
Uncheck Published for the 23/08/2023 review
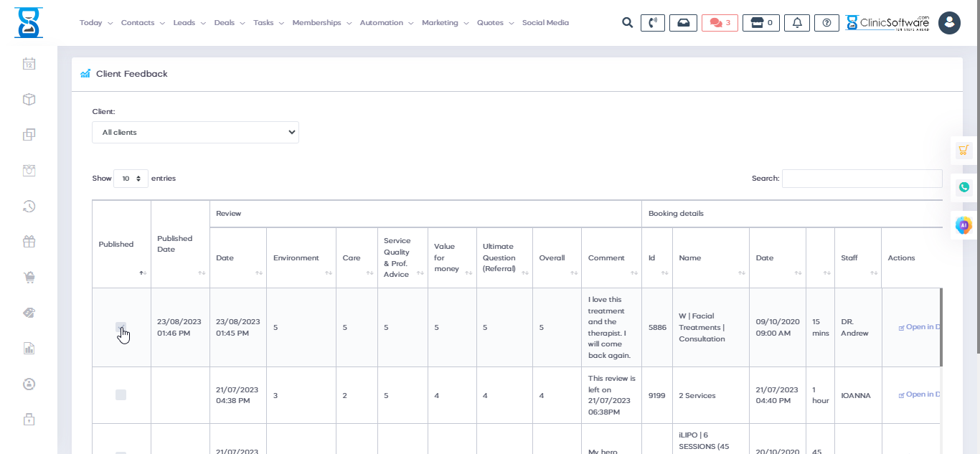click(x=121, y=328)
